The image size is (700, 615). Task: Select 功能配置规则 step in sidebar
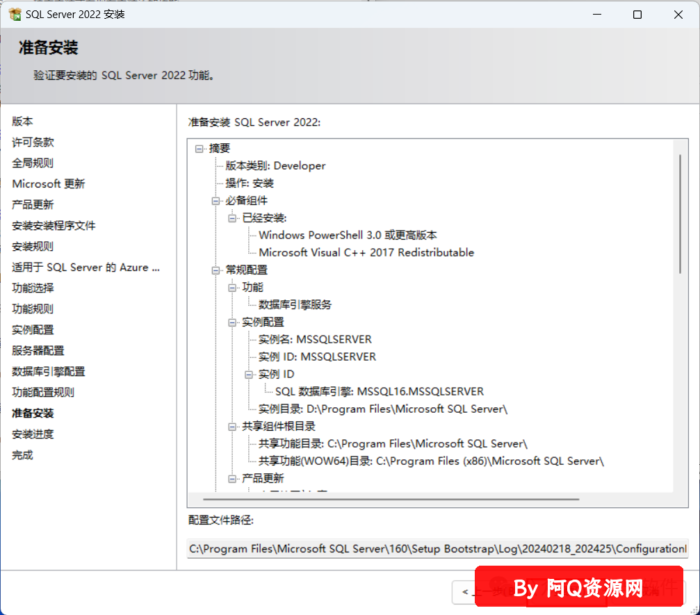(x=43, y=393)
